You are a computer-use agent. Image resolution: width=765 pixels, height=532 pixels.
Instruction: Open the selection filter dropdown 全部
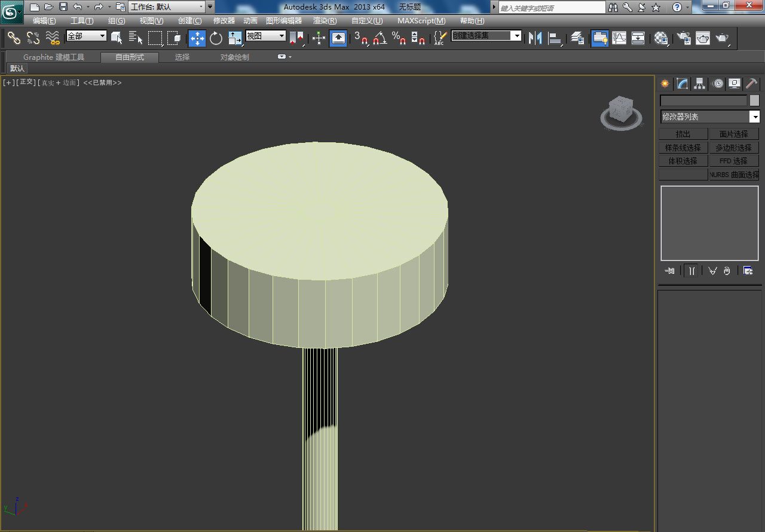(86, 36)
